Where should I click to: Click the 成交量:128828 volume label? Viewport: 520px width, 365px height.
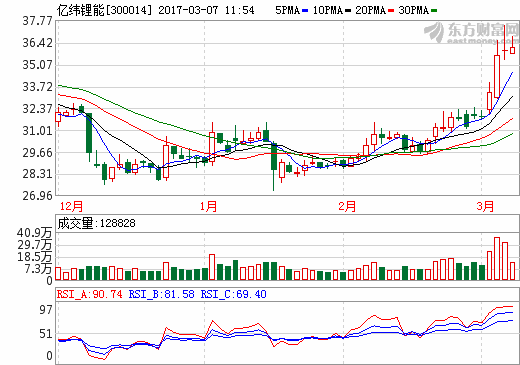click(x=97, y=223)
